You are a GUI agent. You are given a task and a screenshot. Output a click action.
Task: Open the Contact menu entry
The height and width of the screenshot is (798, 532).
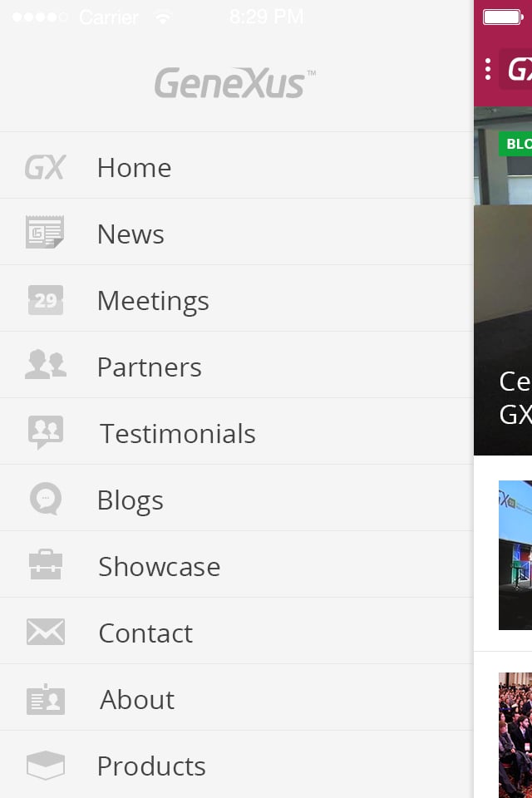[x=237, y=631]
